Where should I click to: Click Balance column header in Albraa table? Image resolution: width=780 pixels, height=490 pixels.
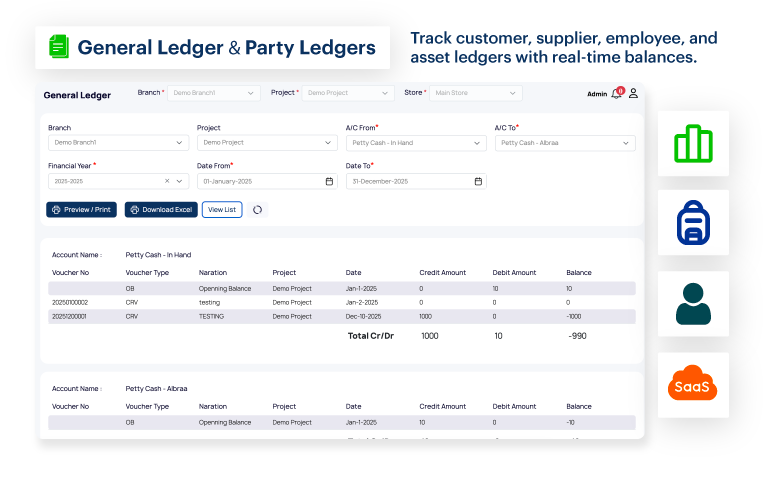[579, 406]
